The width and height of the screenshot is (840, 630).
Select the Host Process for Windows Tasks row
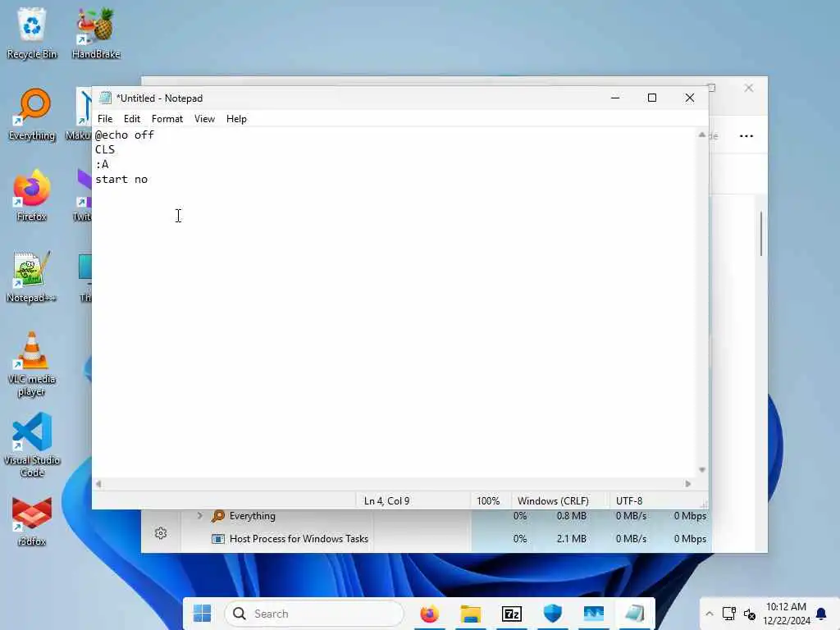[x=445, y=539]
